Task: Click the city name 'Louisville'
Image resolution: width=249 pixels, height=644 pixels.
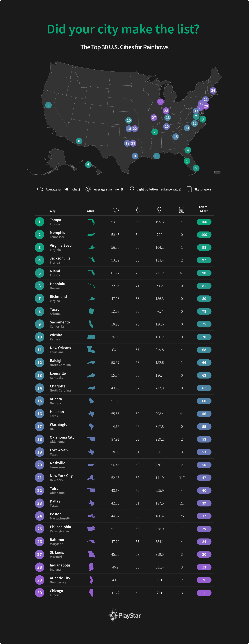Action: pyautogui.click(x=58, y=373)
